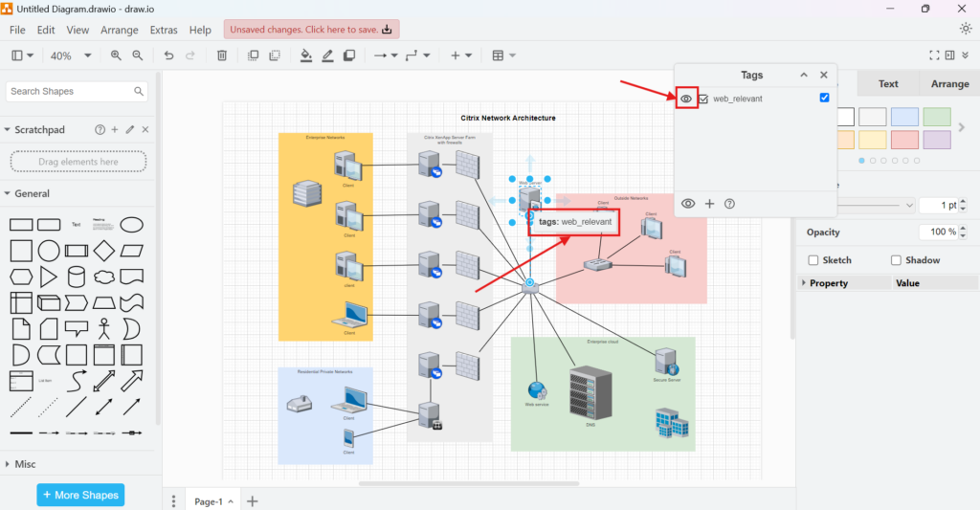Click the Unsaved changes save button

tap(311, 30)
